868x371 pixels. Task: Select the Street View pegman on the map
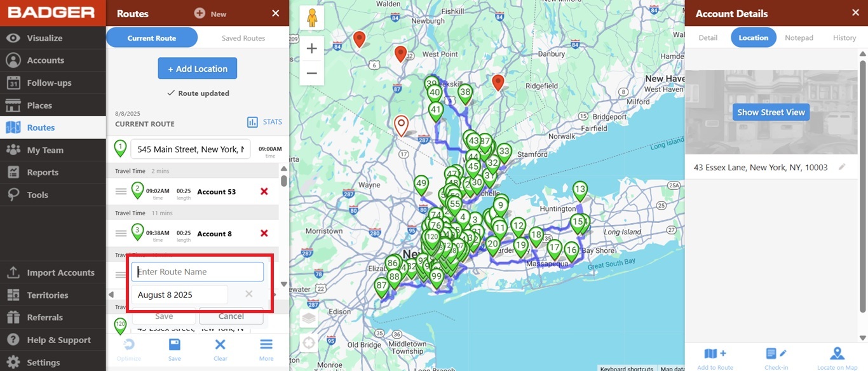[311, 18]
